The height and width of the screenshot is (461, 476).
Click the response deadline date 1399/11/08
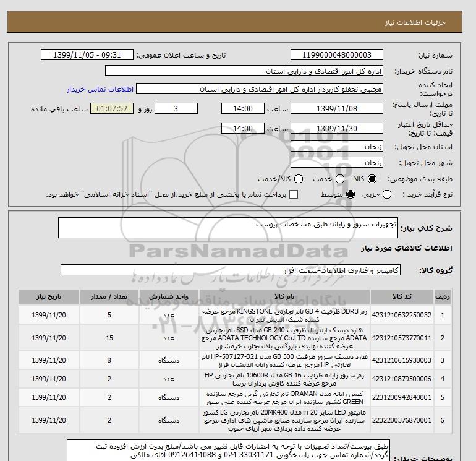337,108
